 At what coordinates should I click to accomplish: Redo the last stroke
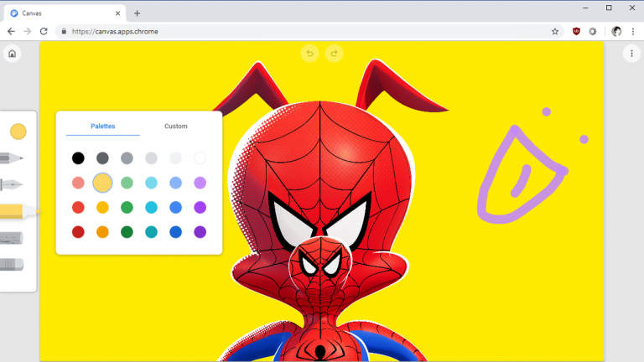click(x=335, y=54)
